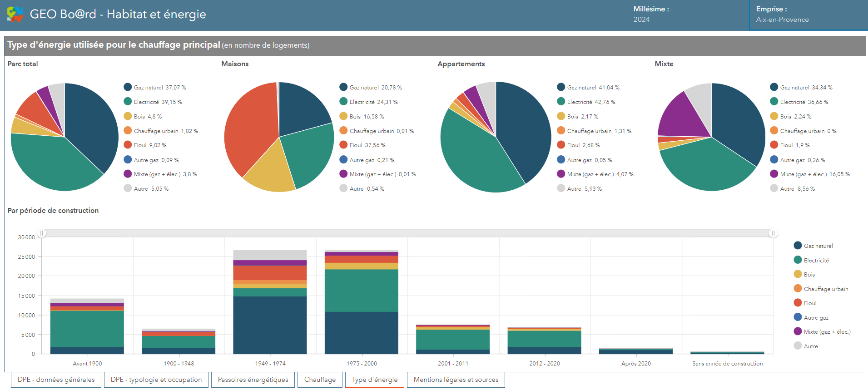Click the Autre 0,54 % legend marker
This screenshot has width=868, height=390.
343,188
